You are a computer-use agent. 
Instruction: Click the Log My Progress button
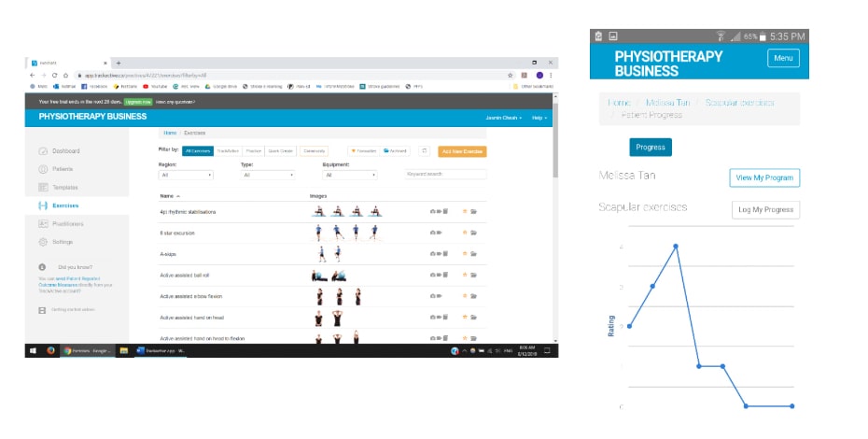coord(765,209)
